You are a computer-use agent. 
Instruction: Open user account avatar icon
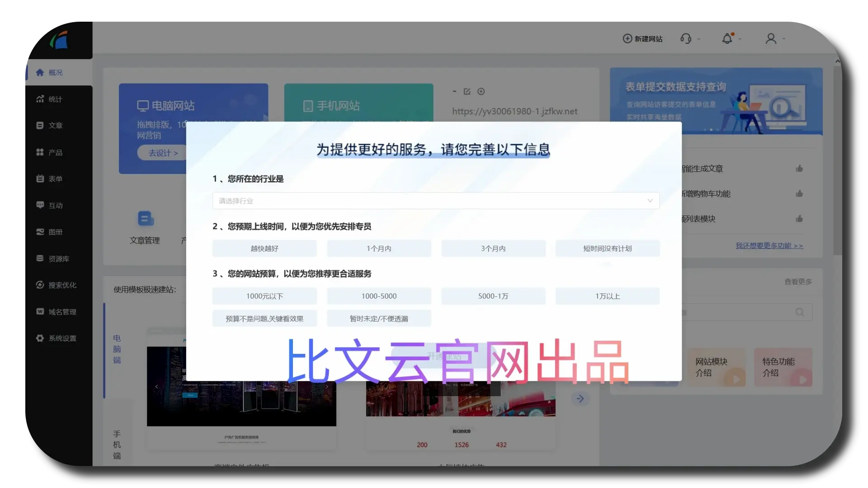(771, 38)
